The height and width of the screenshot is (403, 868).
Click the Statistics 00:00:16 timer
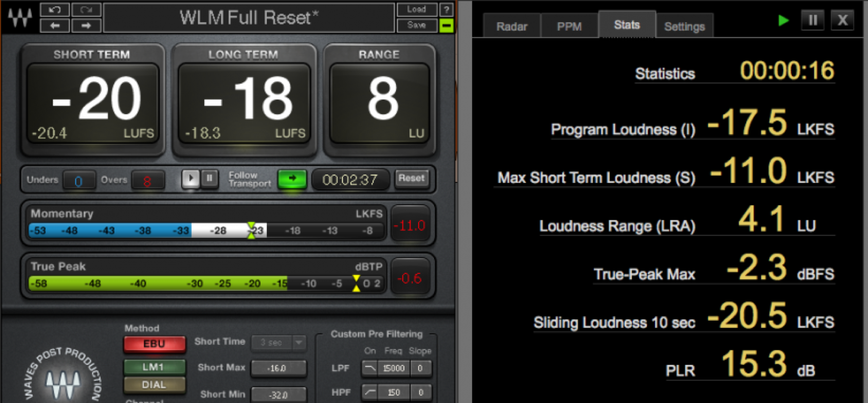[787, 71]
